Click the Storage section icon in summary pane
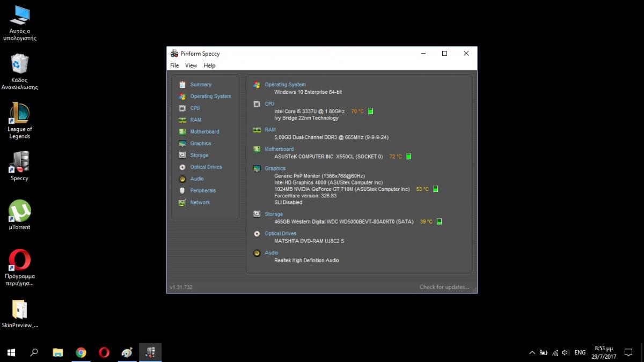This screenshot has height=362, width=644. (x=257, y=214)
